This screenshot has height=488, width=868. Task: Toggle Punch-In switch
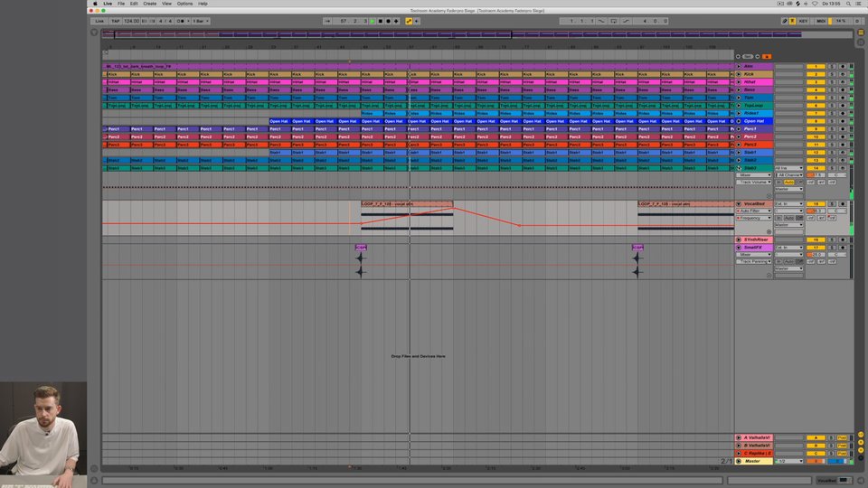tap(601, 21)
